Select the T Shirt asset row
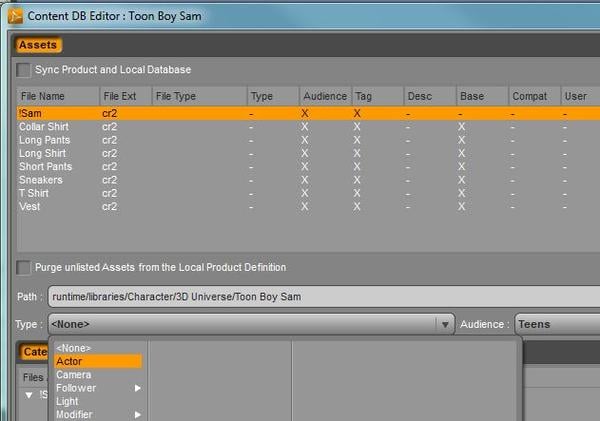Screen dimensions: 600x421 (308, 193)
